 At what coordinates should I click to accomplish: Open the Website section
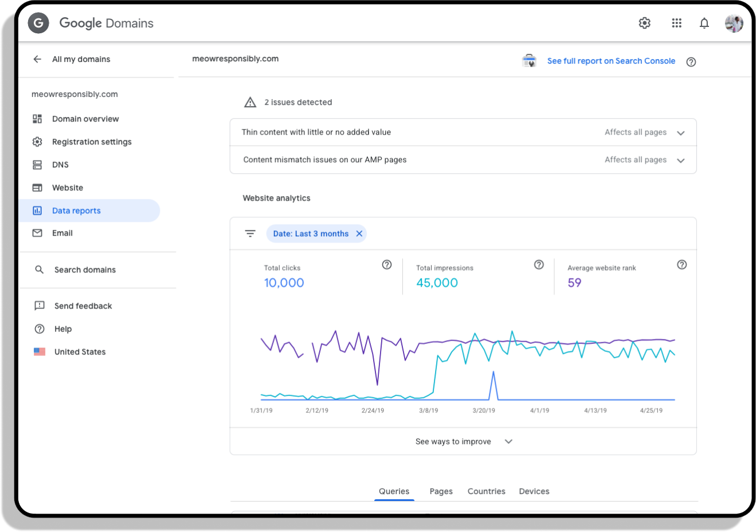(x=68, y=187)
